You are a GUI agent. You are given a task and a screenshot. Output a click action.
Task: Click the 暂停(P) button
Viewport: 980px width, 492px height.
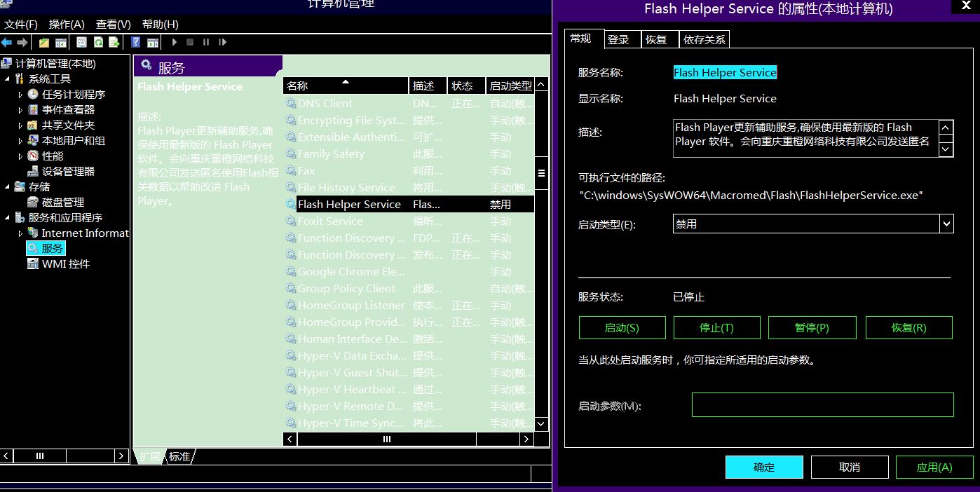(812, 327)
